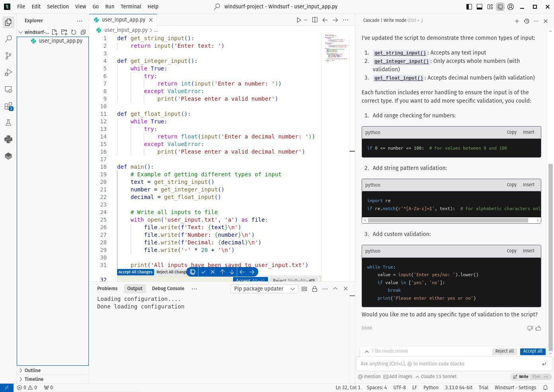Collapse folders with the Collapse All icon
Viewport: 554px width, 392px height.
83,32
